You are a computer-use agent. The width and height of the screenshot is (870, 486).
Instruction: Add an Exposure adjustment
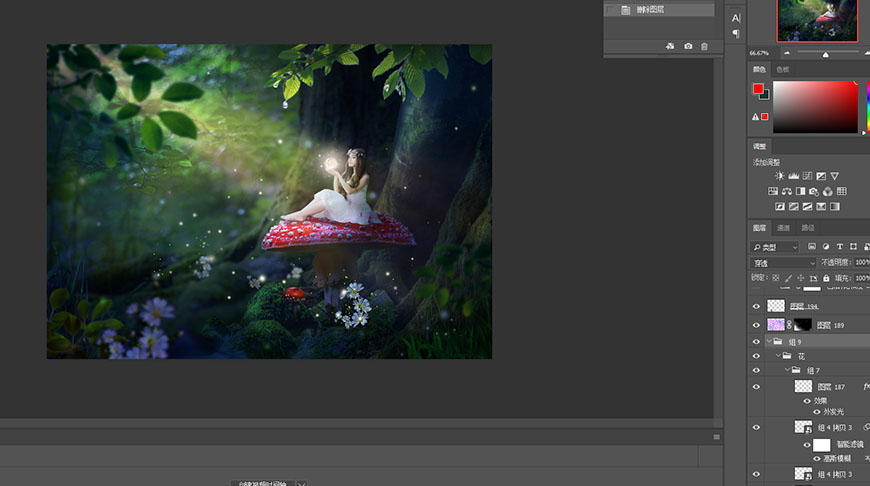[x=821, y=176]
